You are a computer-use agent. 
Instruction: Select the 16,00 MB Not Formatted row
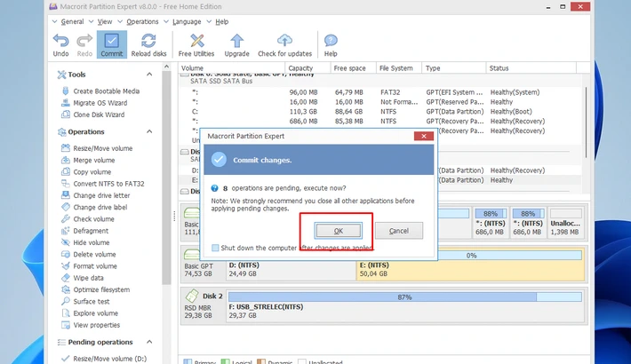coord(381,102)
